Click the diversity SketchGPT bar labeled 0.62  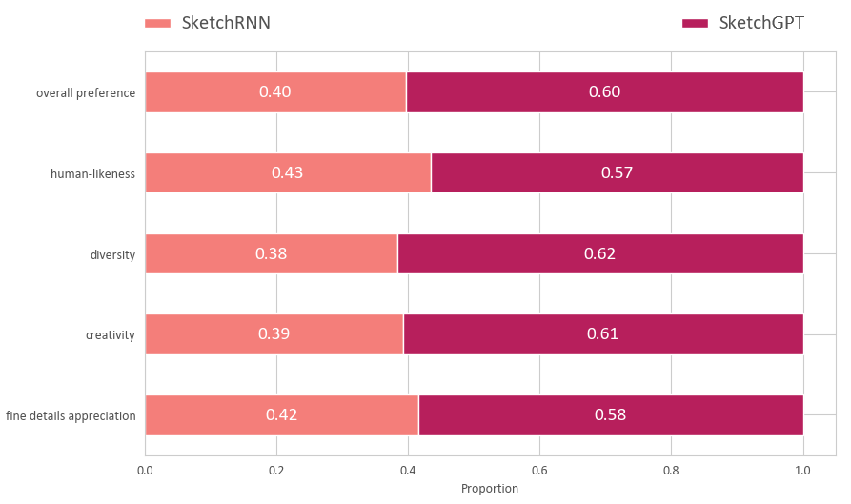pyautogui.click(x=599, y=254)
